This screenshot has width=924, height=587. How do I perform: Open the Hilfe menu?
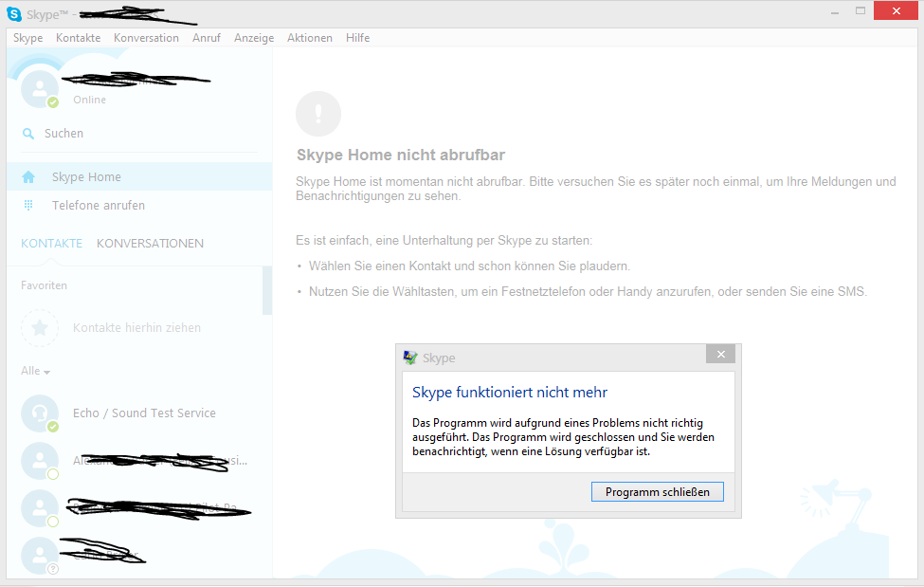coord(357,38)
